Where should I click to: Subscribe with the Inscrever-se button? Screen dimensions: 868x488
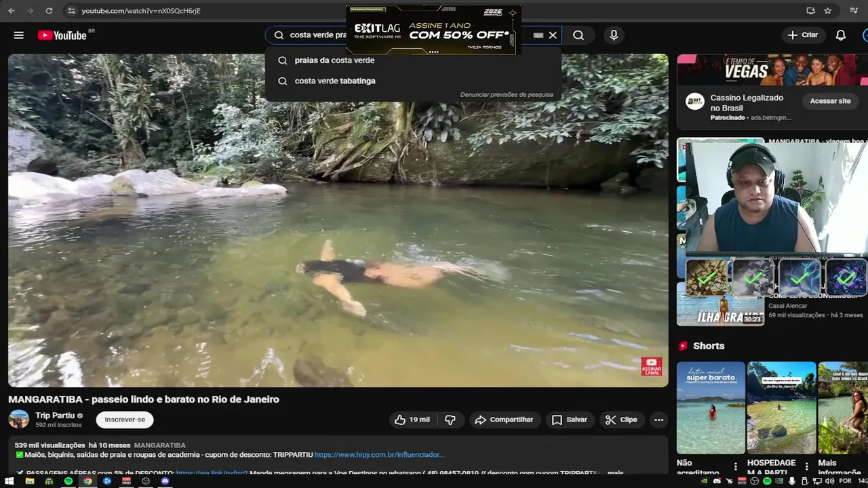(x=125, y=420)
